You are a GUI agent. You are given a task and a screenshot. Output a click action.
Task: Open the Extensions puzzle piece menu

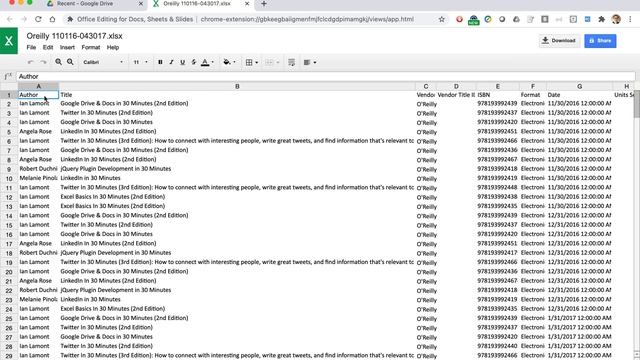pyautogui.click(x=601, y=19)
